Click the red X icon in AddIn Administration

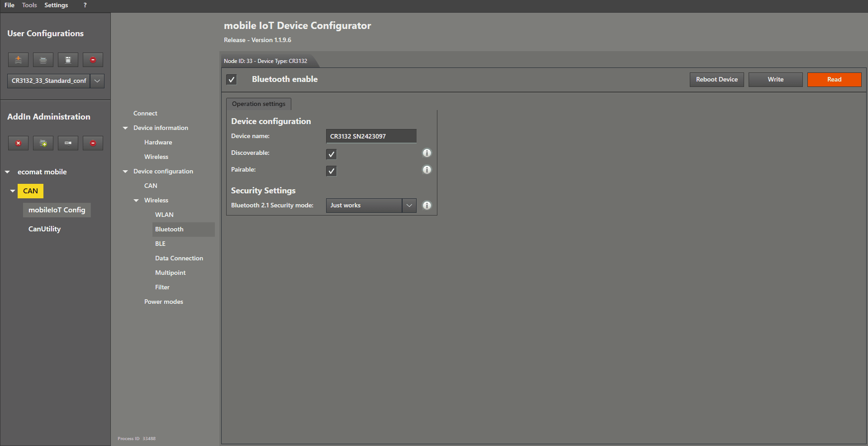click(x=18, y=143)
